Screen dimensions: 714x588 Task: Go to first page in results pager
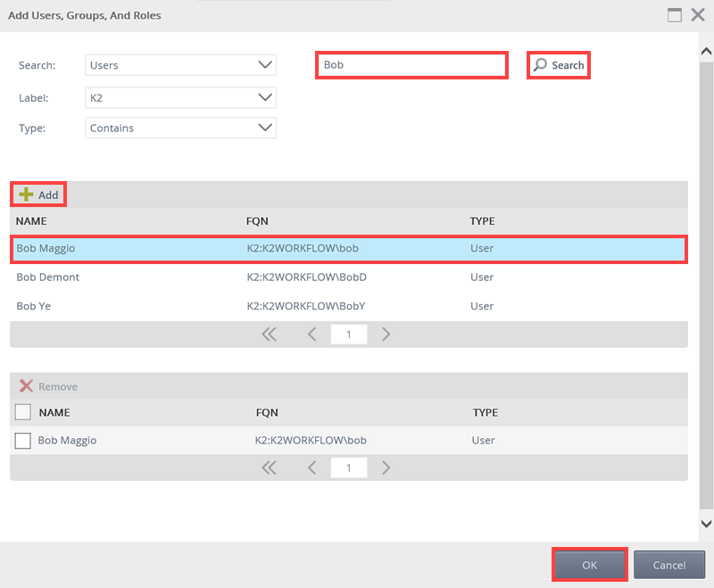coord(269,335)
